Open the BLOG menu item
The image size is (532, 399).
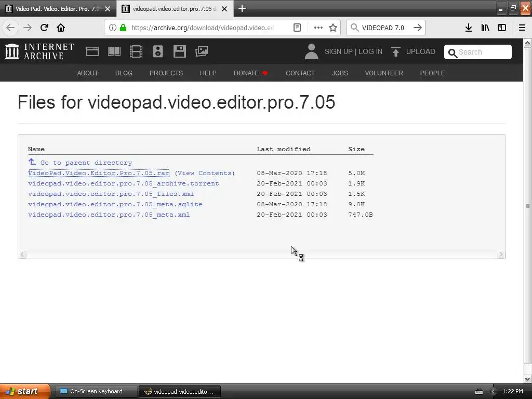124,73
